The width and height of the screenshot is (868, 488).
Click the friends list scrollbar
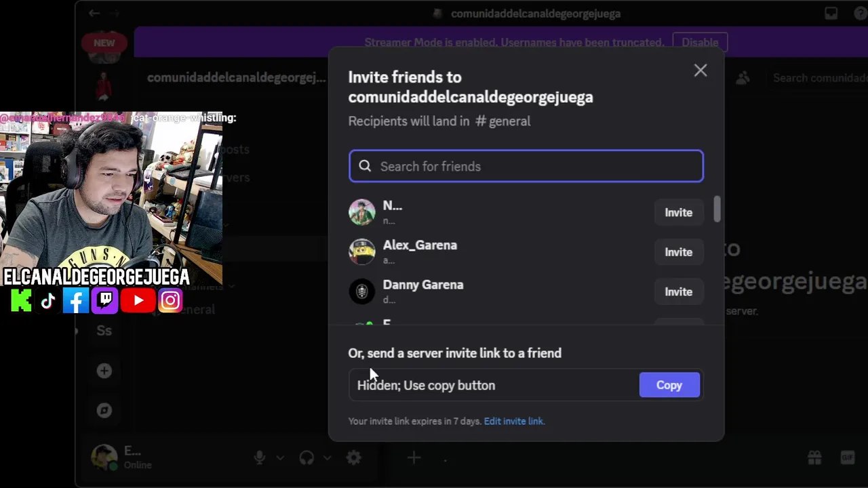[x=717, y=209]
